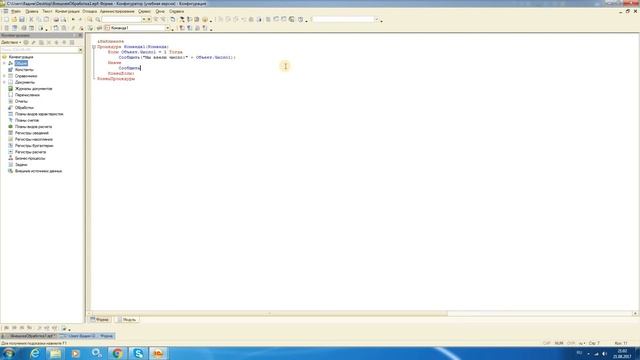Click the toolbar search text field
Viewport: 640px width, 360px height.
click(122, 19)
